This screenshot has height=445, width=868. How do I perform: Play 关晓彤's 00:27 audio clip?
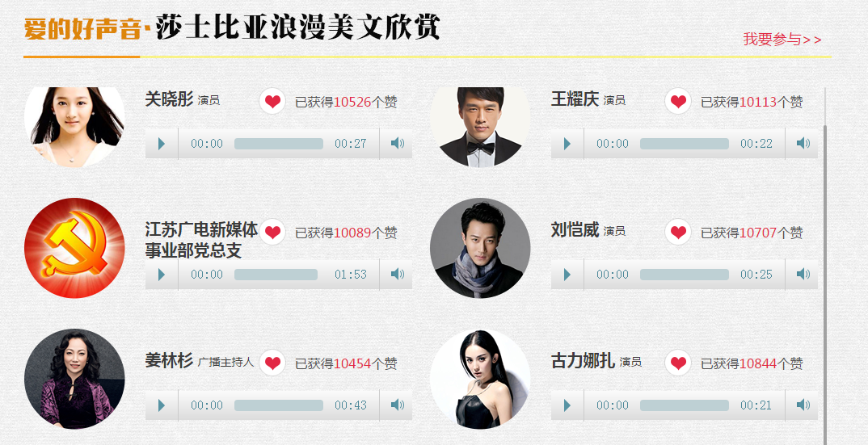pos(162,144)
